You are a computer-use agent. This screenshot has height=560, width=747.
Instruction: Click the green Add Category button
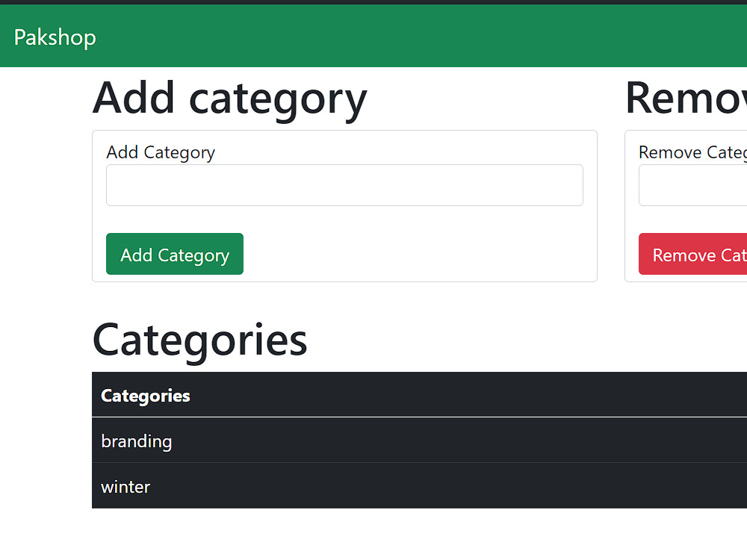(x=175, y=254)
